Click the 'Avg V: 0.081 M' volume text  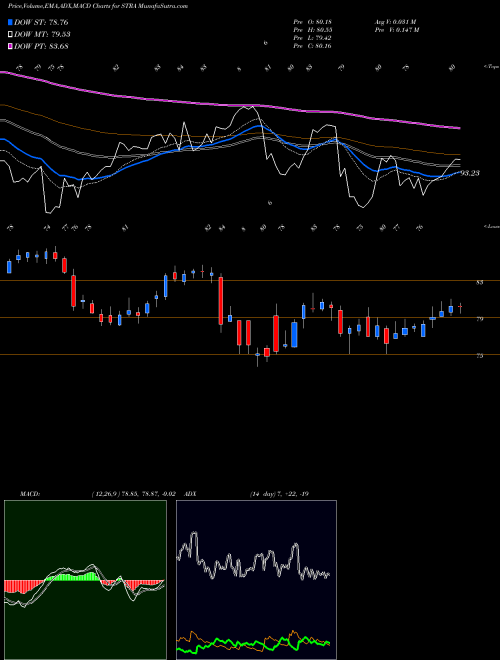tap(395, 22)
